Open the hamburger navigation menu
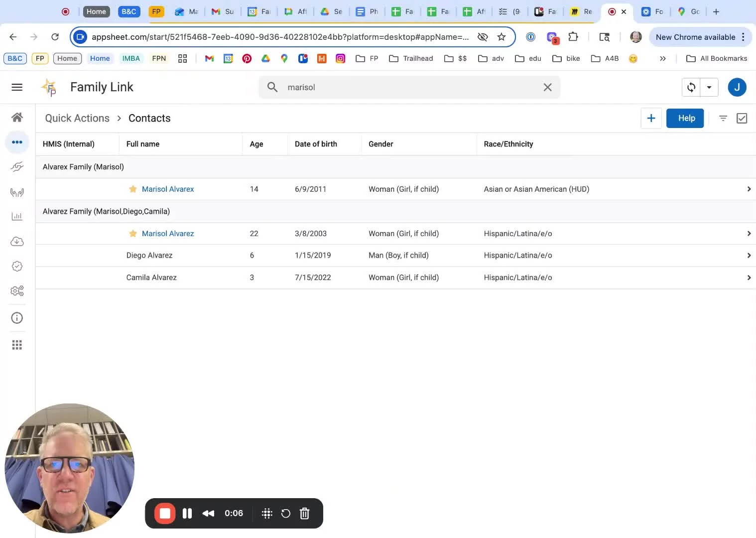 click(17, 87)
